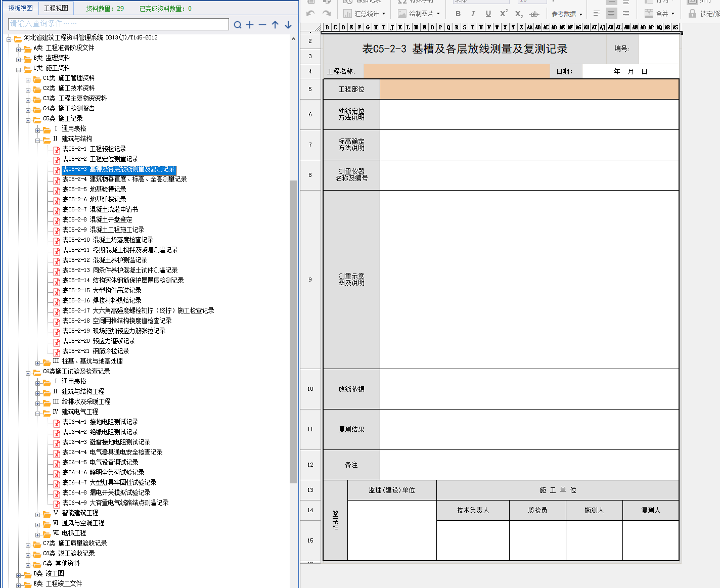Expand the C7类 施工质量验收记录 node
Screen dimensions: 720x588
(x=28, y=545)
